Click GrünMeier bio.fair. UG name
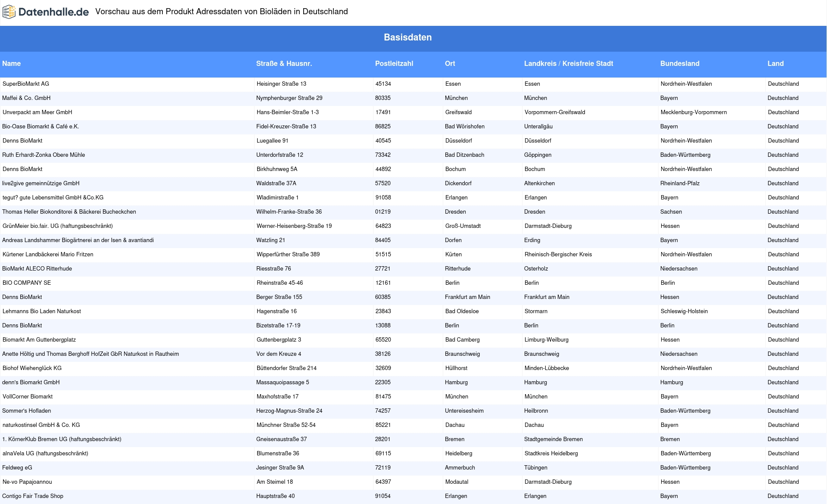 coord(58,226)
